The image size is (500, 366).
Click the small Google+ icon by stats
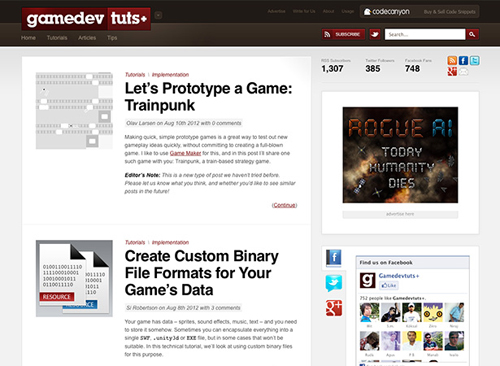(452, 71)
